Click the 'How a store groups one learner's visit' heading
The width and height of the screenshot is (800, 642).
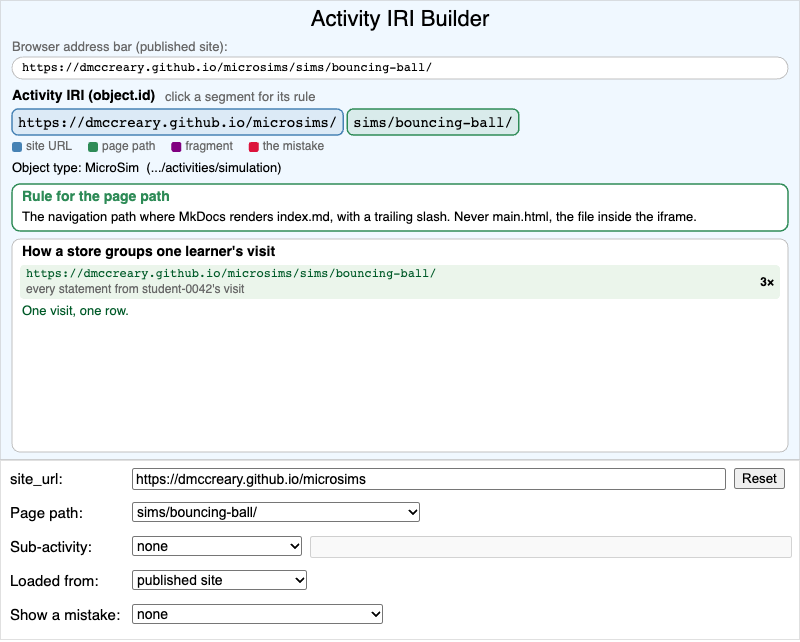point(148,251)
